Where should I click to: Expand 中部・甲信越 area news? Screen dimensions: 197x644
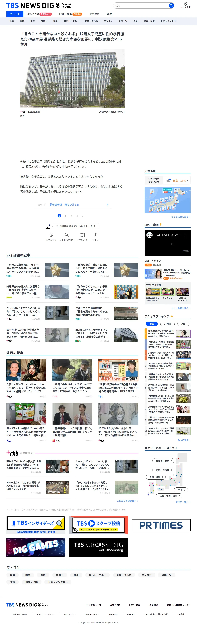tap(164, 470)
